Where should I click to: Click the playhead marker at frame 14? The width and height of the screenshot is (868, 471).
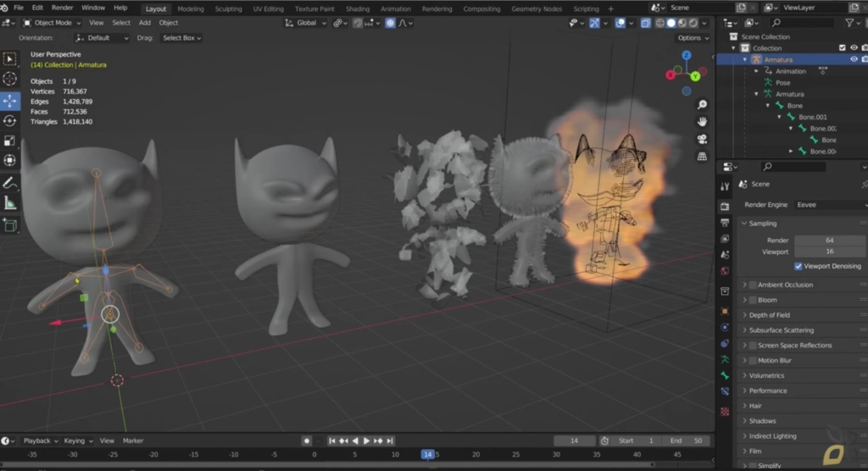428,454
